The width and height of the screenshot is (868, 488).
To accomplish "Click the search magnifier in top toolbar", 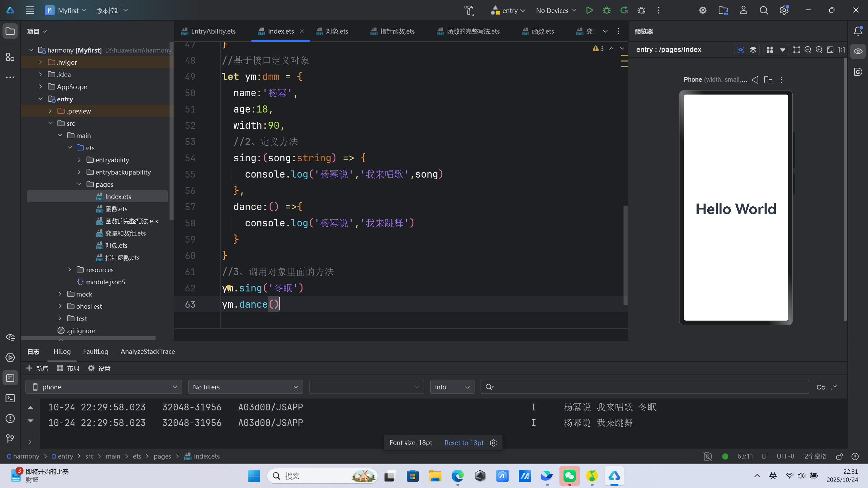I will click(764, 11).
